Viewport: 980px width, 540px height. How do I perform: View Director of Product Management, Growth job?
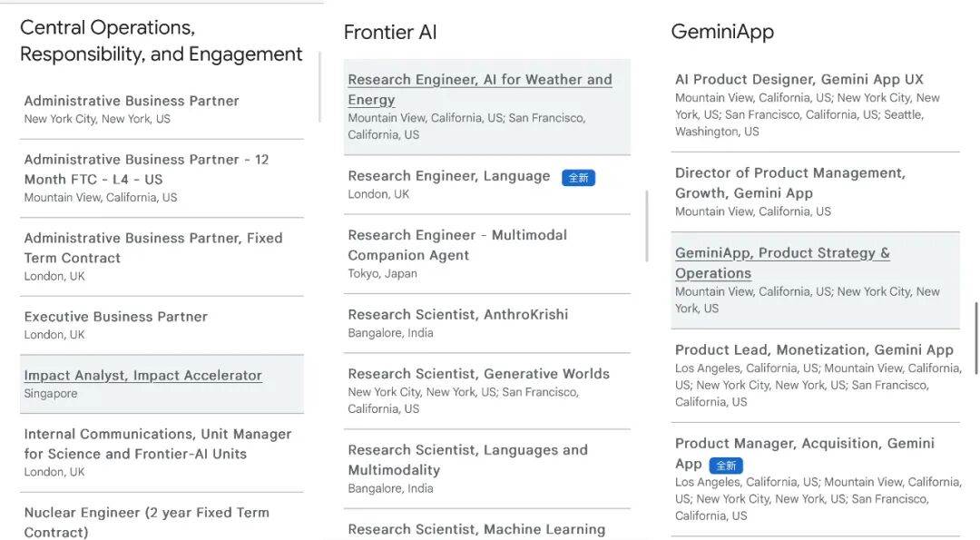[789, 182]
